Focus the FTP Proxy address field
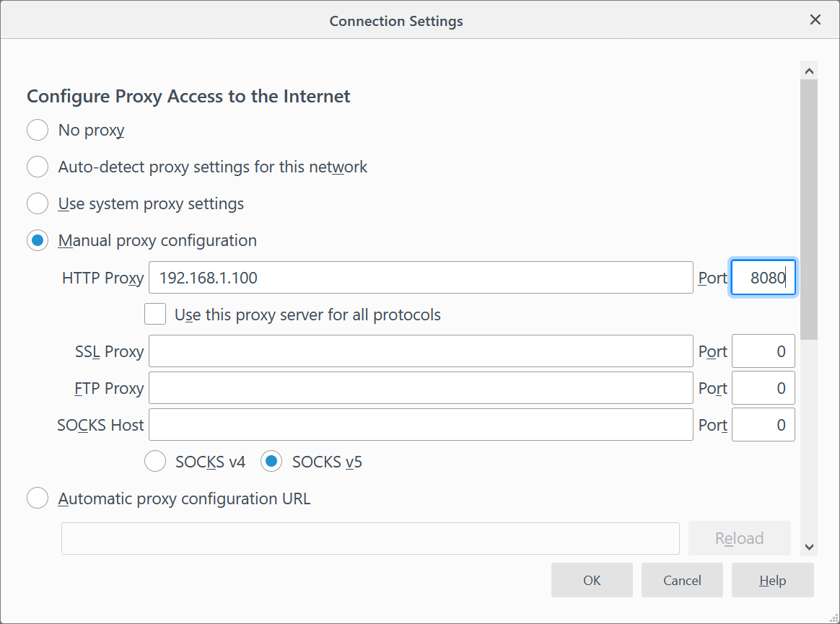This screenshot has height=624, width=840. click(420, 389)
